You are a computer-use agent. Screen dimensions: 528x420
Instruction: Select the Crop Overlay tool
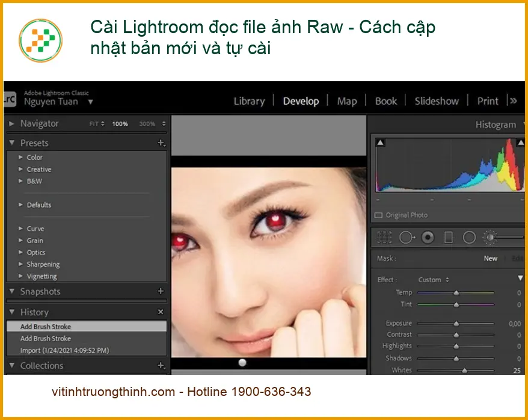(384, 237)
